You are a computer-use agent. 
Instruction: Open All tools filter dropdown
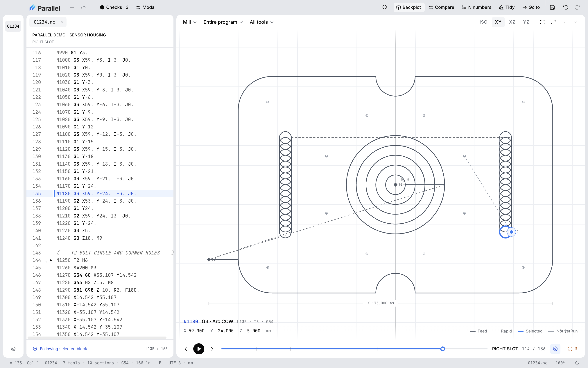pos(261,22)
